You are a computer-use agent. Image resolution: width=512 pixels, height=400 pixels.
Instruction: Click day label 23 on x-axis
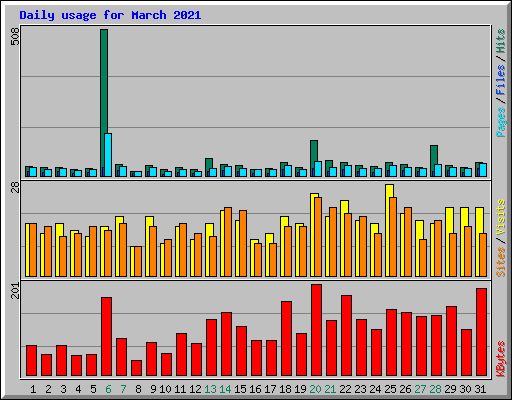[x=360, y=389]
